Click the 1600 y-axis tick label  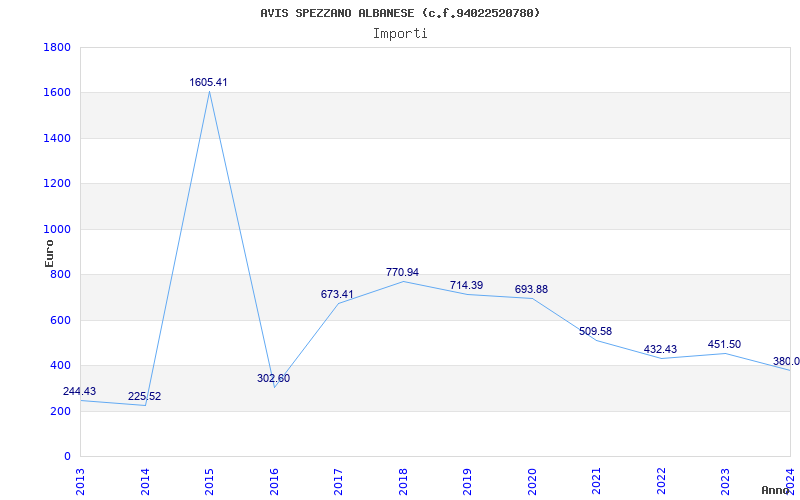tap(57, 93)
